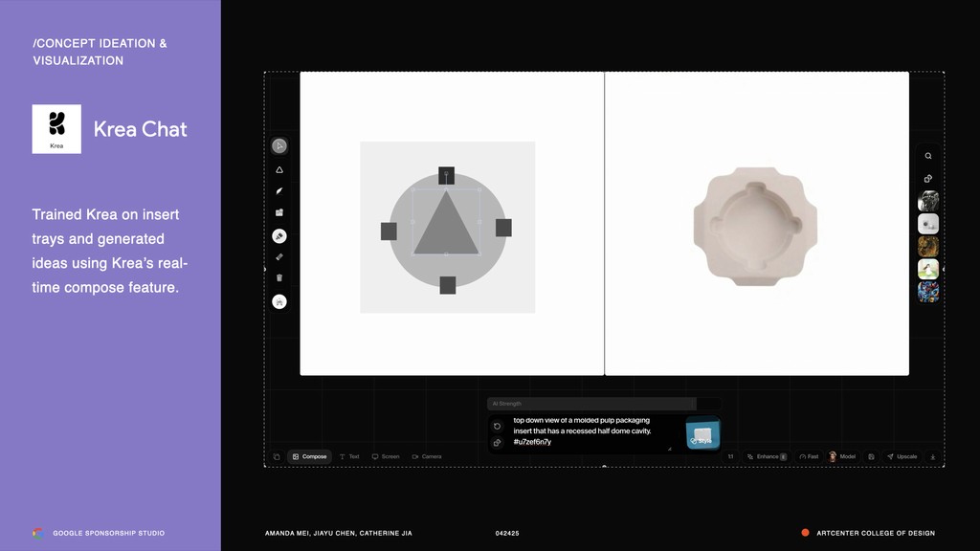This screenshot has height=551, width=980.
Task: Click the download arrow icon
Action: [x=933, y=456]
